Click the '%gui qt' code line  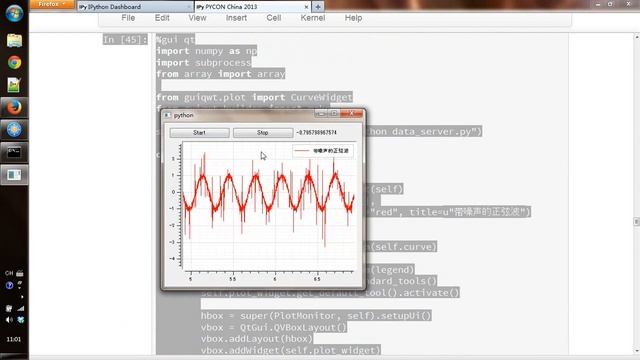176,40
